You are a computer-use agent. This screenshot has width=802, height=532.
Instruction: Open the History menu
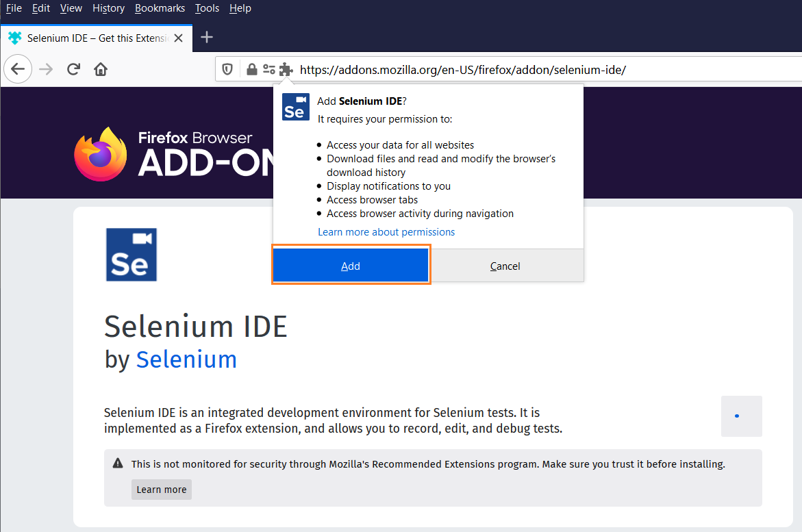[108, 8]
